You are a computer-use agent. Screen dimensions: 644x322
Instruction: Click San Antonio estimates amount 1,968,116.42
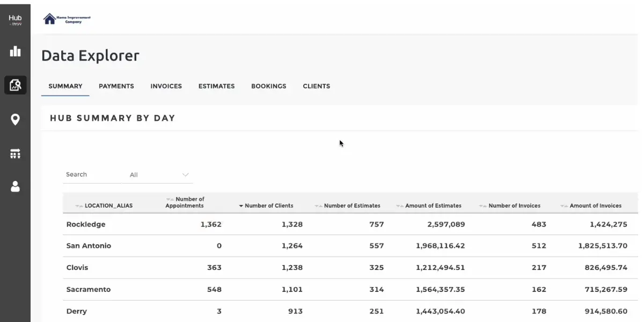click(441, 246)
